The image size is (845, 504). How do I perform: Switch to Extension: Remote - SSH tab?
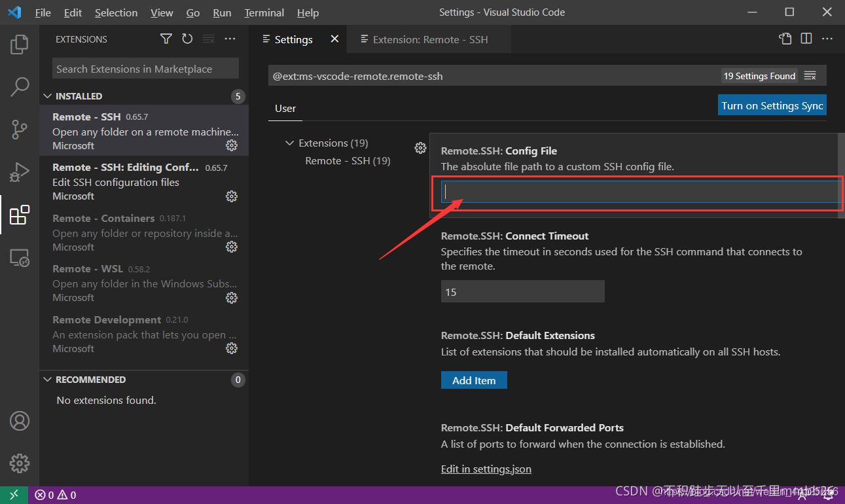coord(430,39)
